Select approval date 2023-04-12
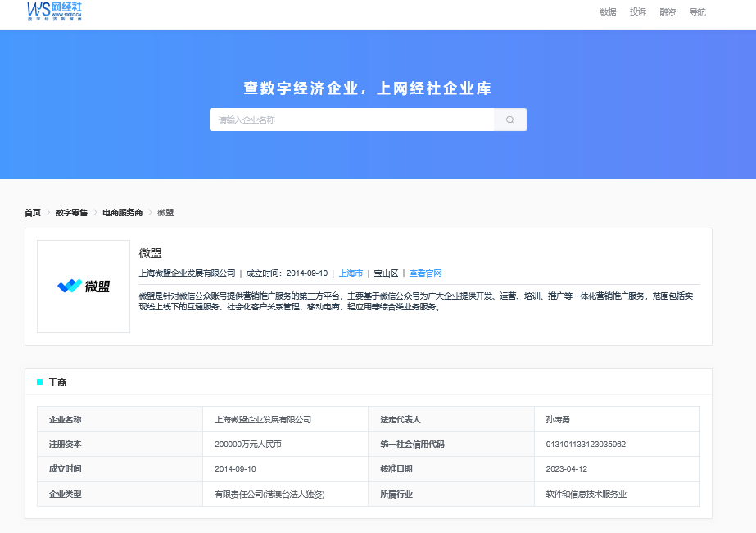This screenshot has height=533, width=756. 567,469
